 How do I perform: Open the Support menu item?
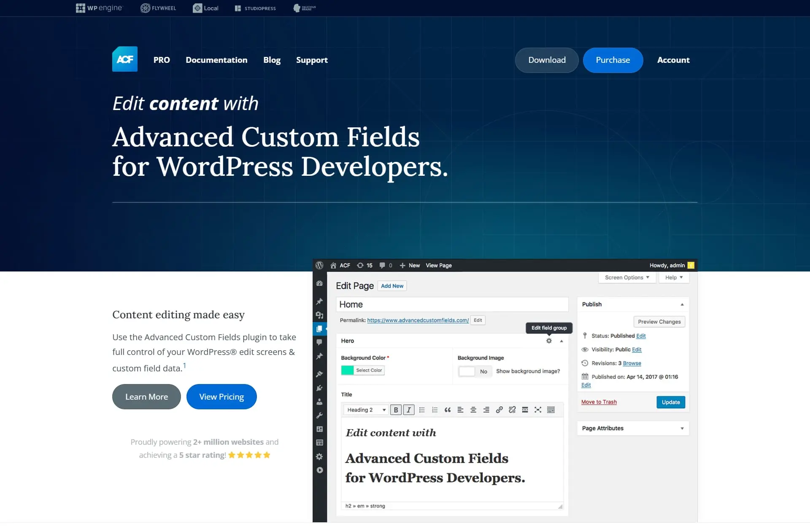click(312, 59)
